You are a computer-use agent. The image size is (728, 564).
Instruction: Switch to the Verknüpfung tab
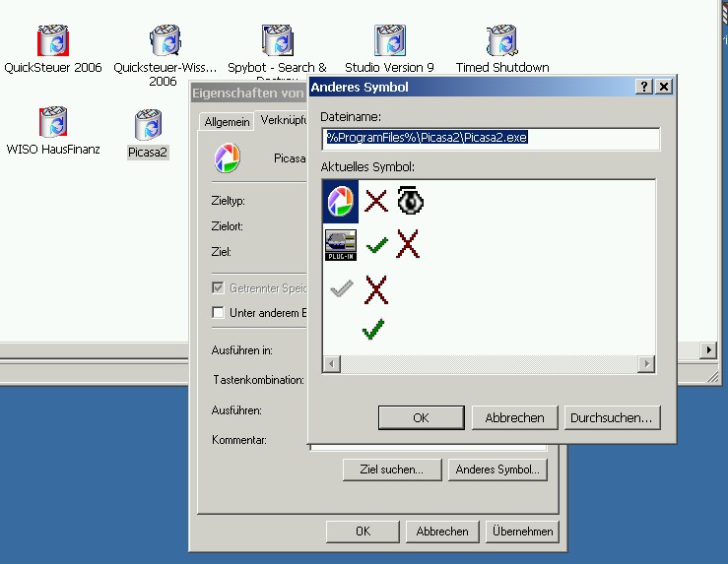click(283, 120)
